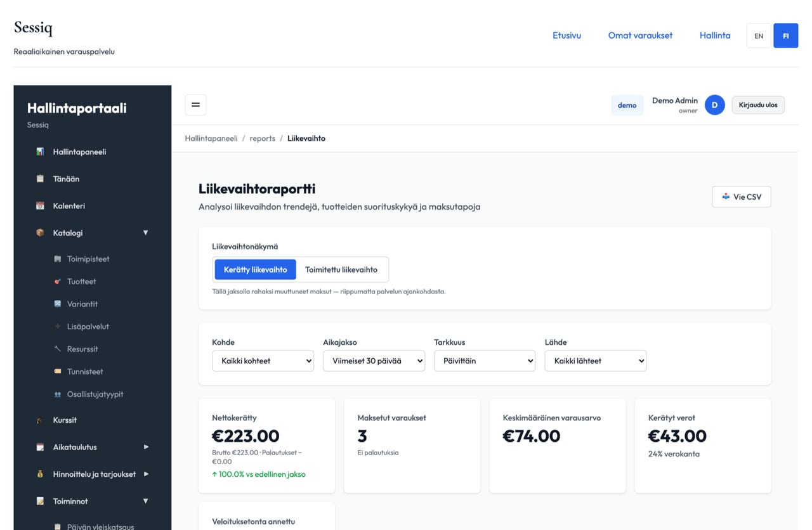Open the Kohde dropdown
This screenshot has height=530, width=812.
point(263,361)
